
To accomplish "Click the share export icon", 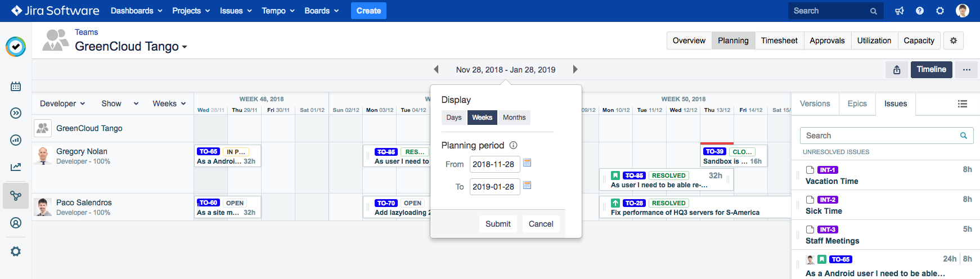I will click(897, 70).
